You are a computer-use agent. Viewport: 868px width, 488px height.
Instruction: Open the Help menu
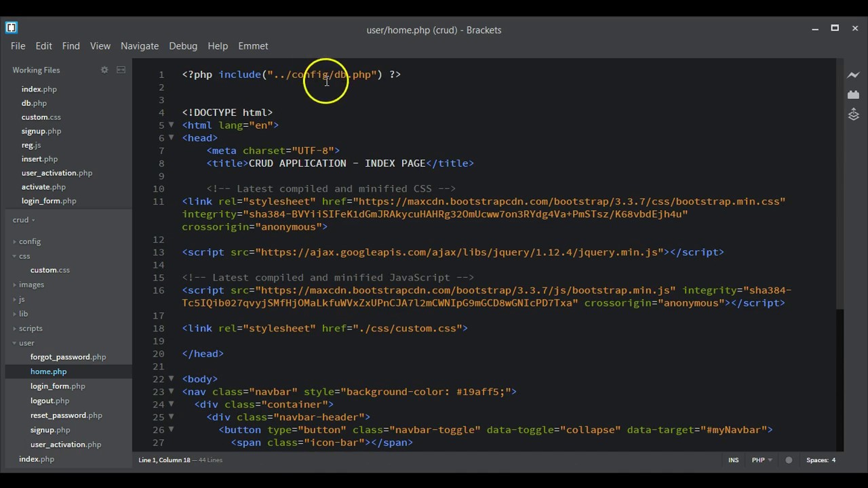point(218,46)
